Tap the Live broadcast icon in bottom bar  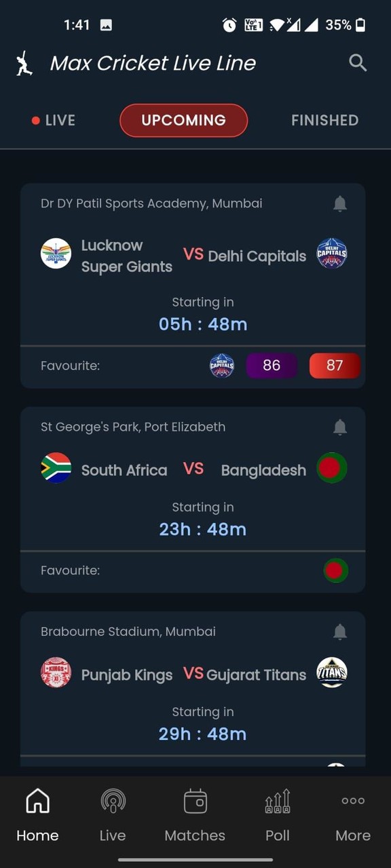(x=113, y=802)
